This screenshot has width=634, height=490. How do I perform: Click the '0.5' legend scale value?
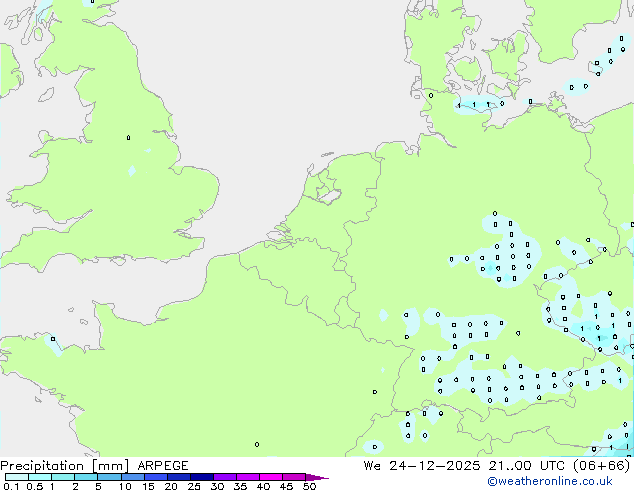[x=34, y=486]
